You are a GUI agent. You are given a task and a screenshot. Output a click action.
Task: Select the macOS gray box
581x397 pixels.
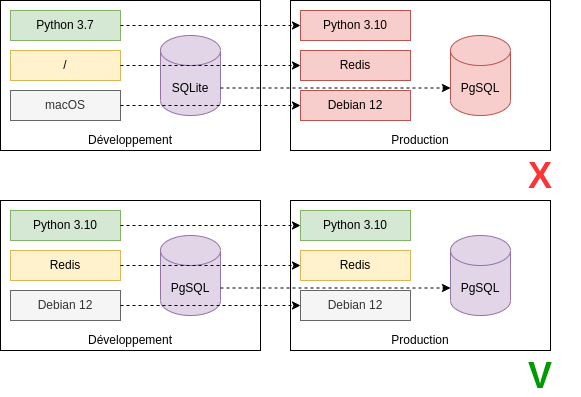tap(66, 105)
